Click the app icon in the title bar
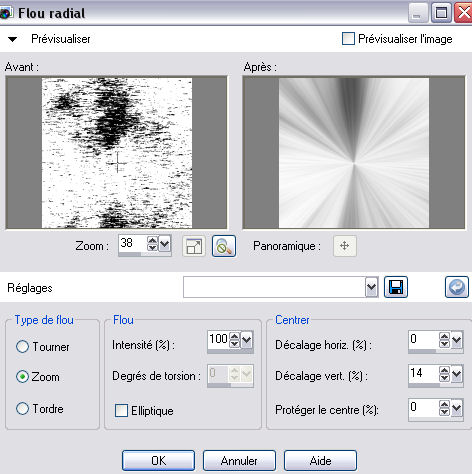 (x=6, y=13)
